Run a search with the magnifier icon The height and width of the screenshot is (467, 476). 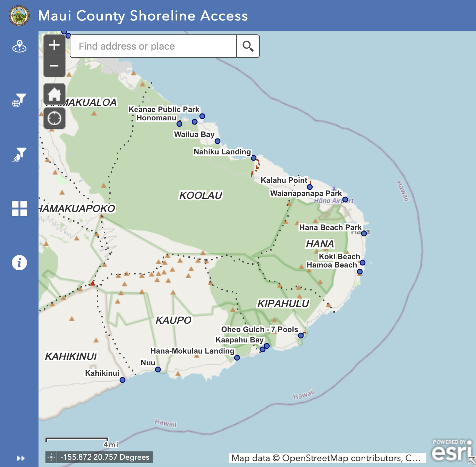248,46
